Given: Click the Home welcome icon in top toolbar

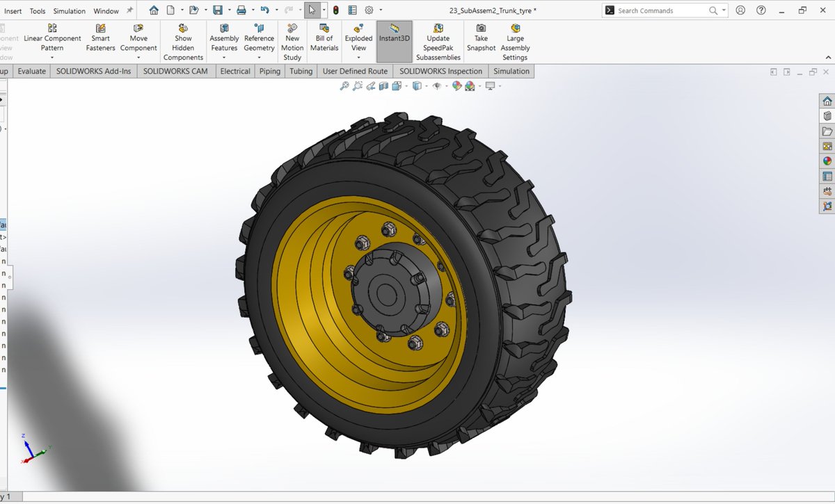Looking at the screenshot, I should tap(154, 10).
